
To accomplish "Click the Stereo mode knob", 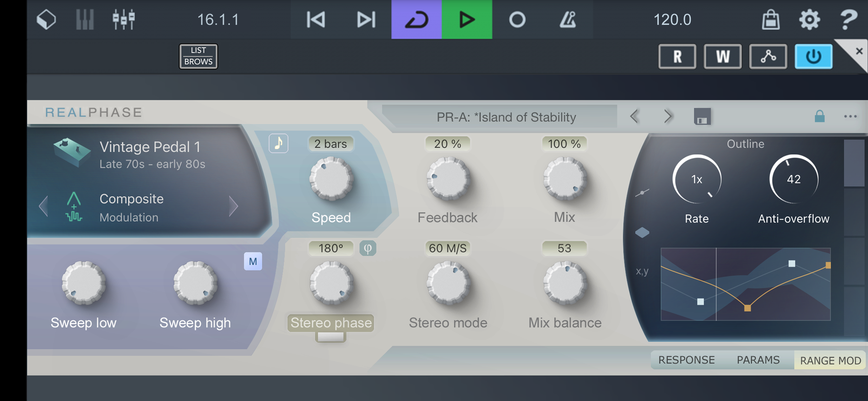I will point(448,283).
